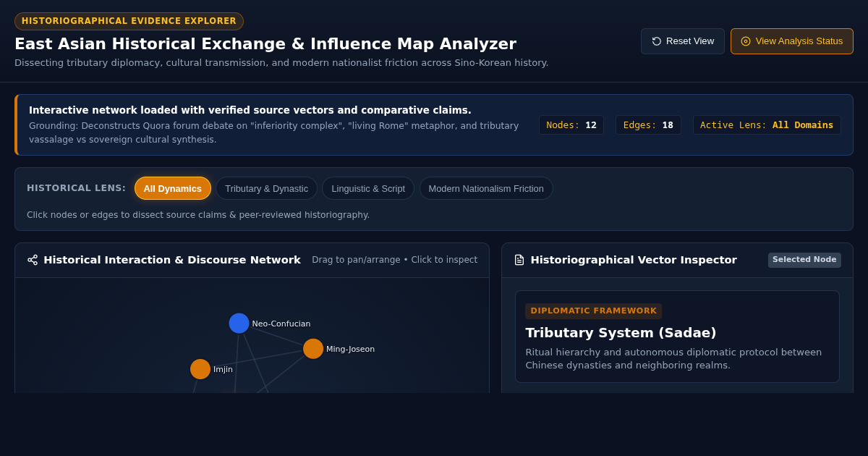Switch to Tributary & Dynastic lens
Screen dimensions: 868x456
coord(266,188)
